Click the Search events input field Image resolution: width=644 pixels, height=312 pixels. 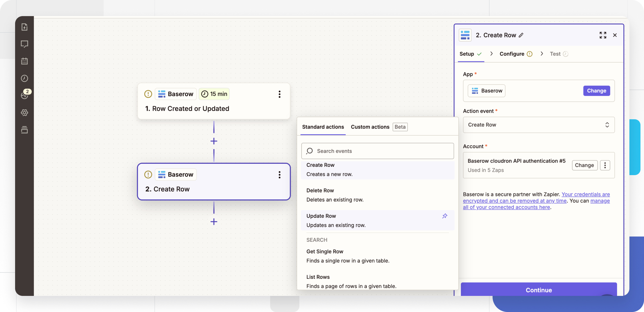377,151
